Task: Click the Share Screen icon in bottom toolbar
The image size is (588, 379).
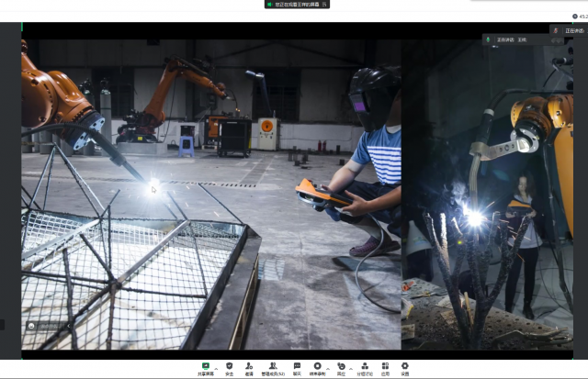Action: pos(206,366)
